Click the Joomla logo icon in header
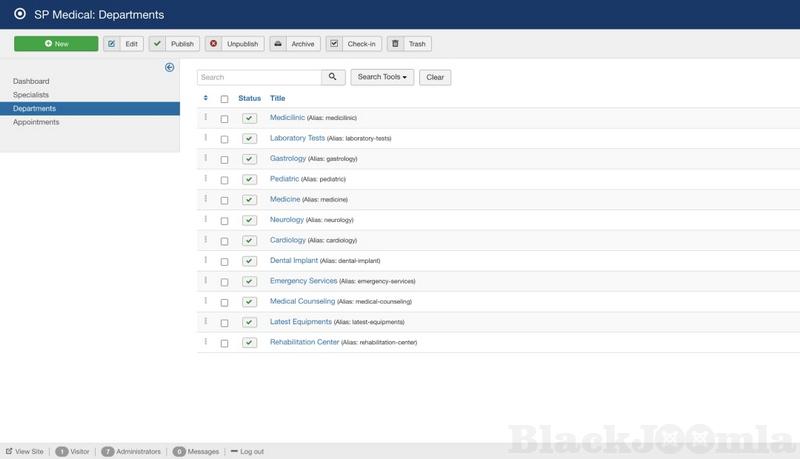 [x=19, y=15]
